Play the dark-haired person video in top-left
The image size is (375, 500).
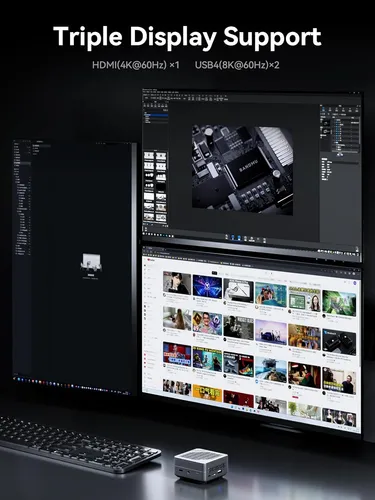[177, 283]
